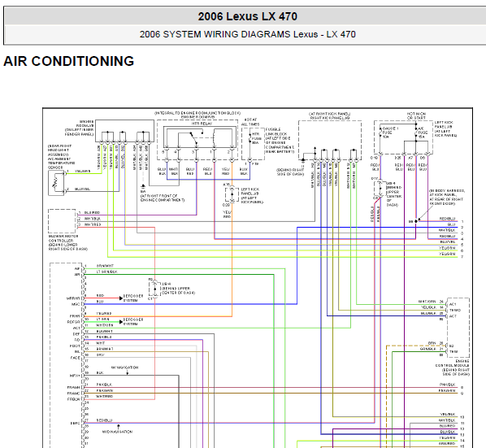Click the 'WHT/RED' label at pin 23
The width and height of the screenshot is (486, 448).
click(x=105, y=397)
